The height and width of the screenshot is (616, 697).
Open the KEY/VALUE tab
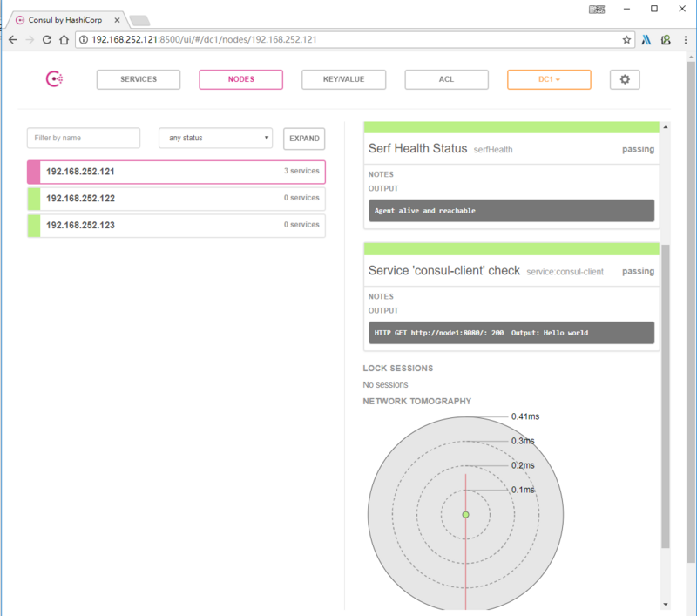pyautogui.click(x=343, y=79)
